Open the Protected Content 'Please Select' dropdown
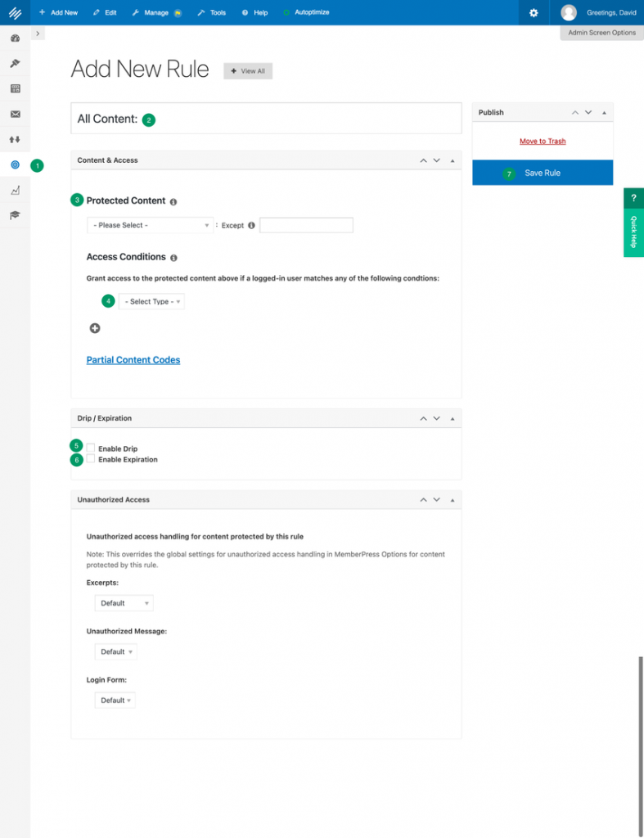The height and width of the screenshot is (838, 644). [151, 225]
